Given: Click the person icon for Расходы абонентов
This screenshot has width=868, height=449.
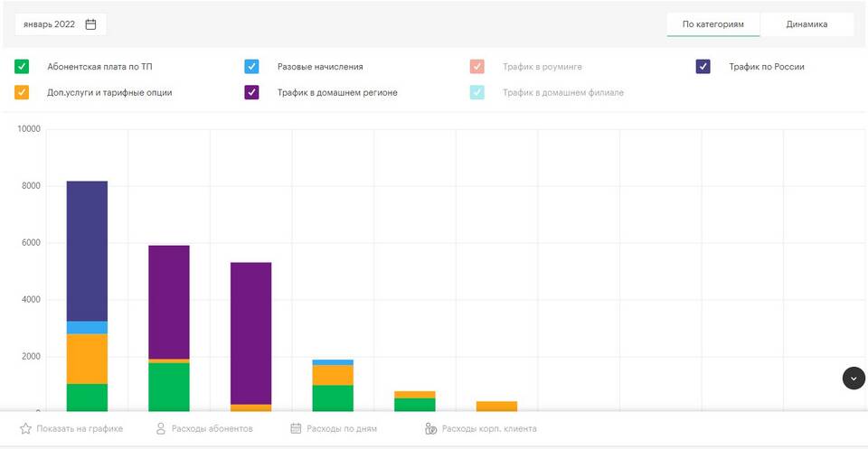Looking at the screenshot, I should [161, 428].
